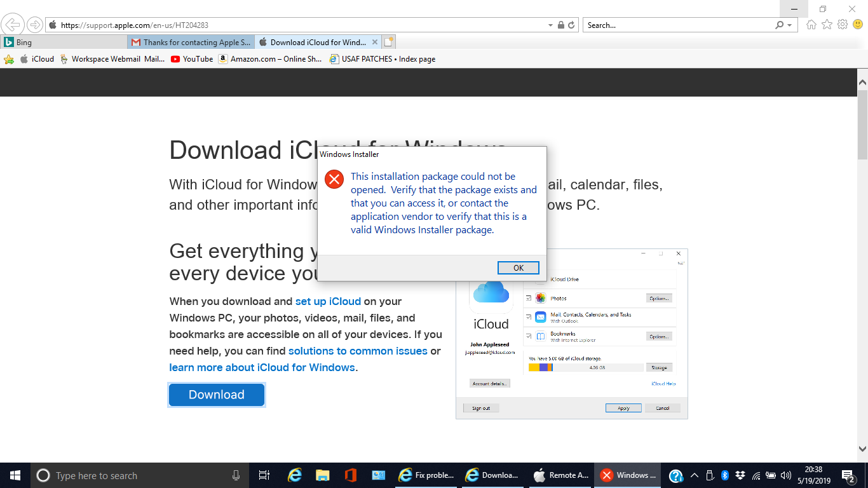Open Internet Explorer Tools gear
868x488 pixels.
[843, 25]
